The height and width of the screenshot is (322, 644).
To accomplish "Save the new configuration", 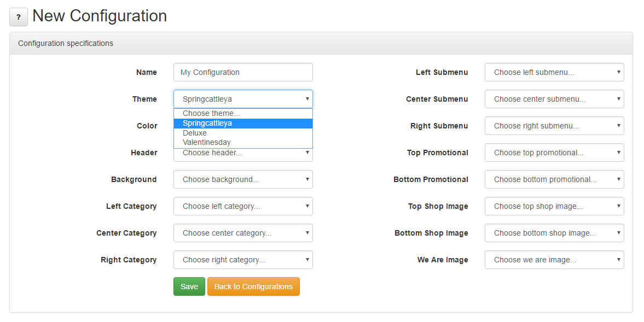I will tap(189, 286).
